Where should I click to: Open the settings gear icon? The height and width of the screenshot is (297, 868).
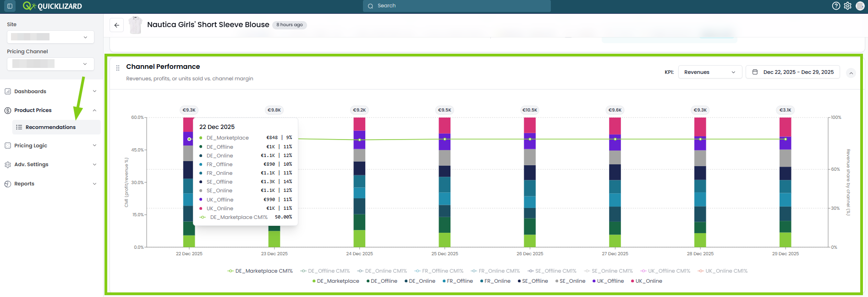point(847,6)
